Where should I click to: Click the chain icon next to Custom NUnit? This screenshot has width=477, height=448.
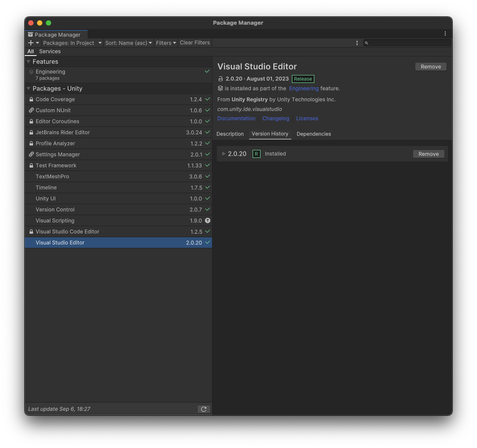coord(30,110)
